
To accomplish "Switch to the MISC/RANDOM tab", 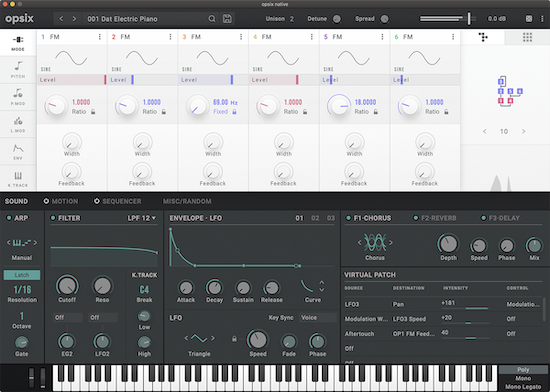I will (x=187, y=201).
